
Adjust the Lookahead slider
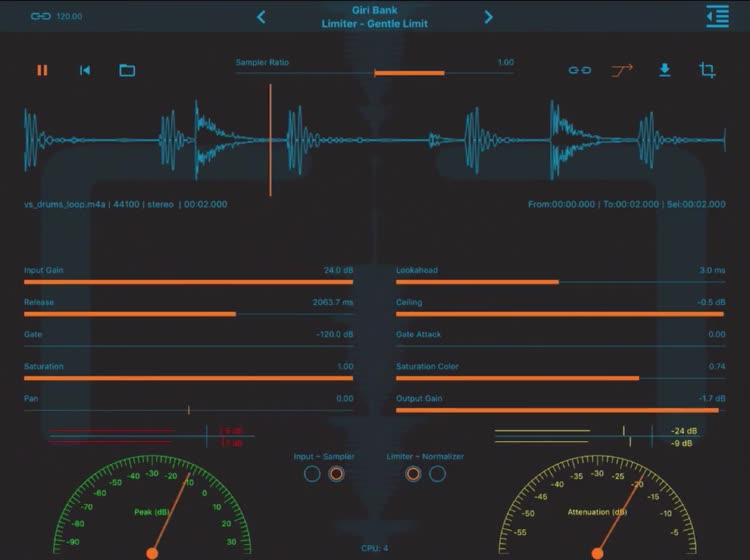tap(561, 282)
